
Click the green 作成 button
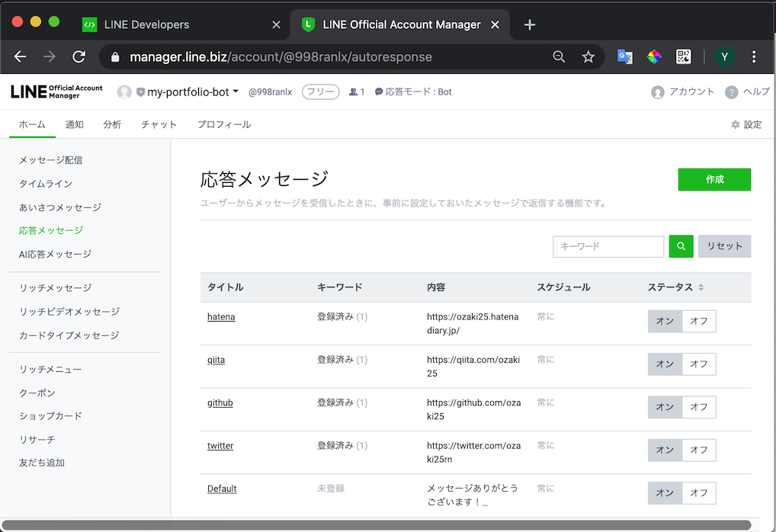coord(714,180)
